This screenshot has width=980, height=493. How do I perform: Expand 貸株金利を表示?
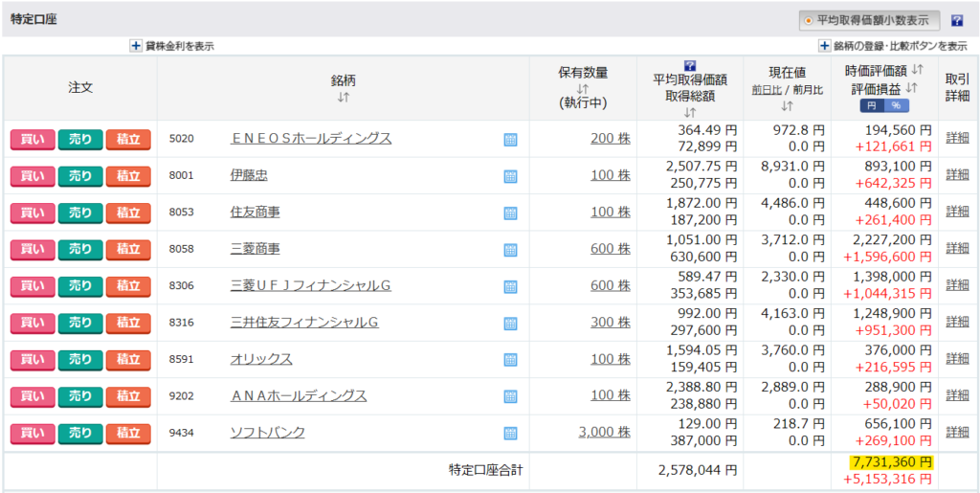tap(136, 45)
